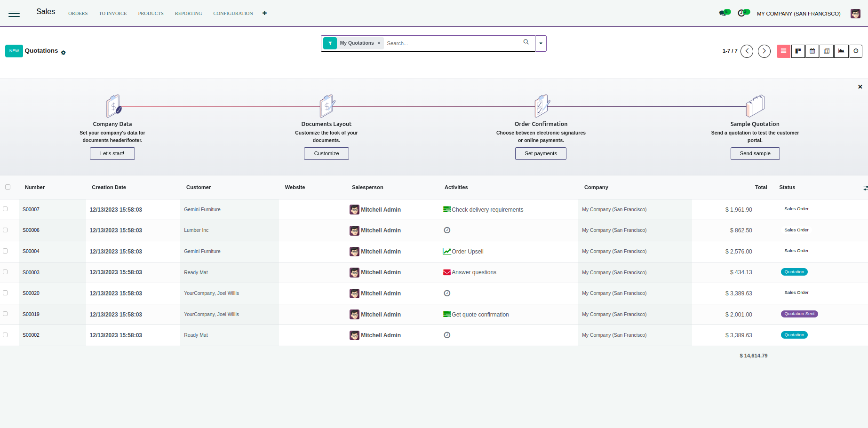868x428 pixels.
Task: Click the search magnifier icon
Action: (x=526, y=42)
